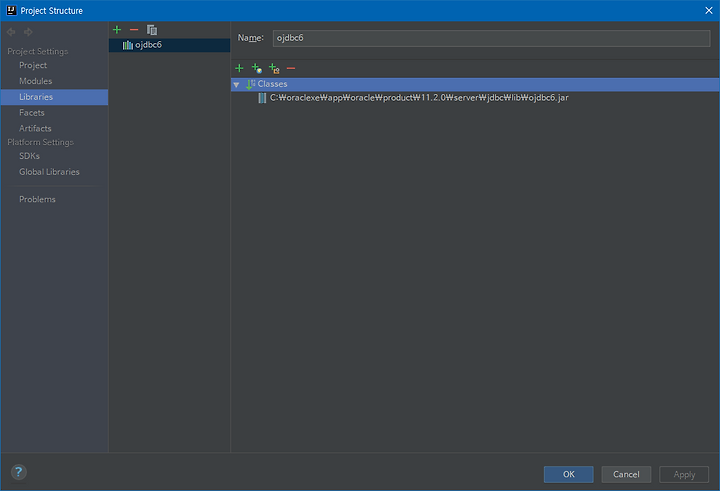Click the copy library icon
This screenshot has height=491, width=720.
[x=152, y=30]
